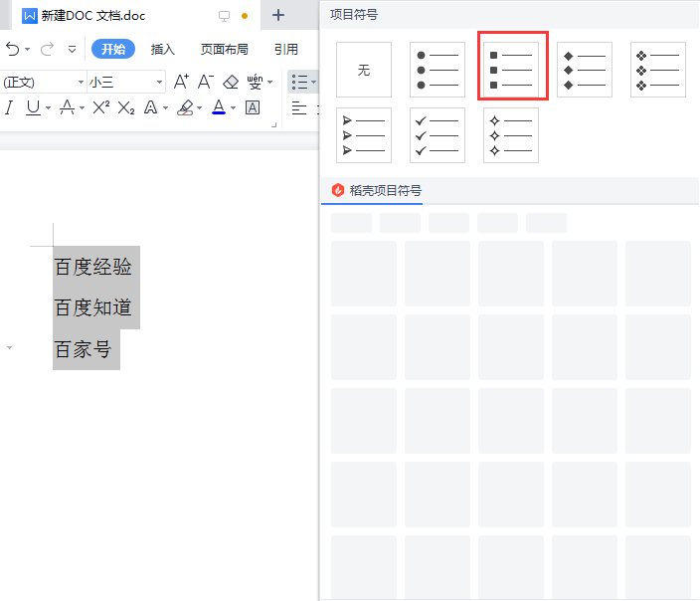Open the 页面布局 ribbon tab
Screen dimensions: 700x601
(224, 49)
